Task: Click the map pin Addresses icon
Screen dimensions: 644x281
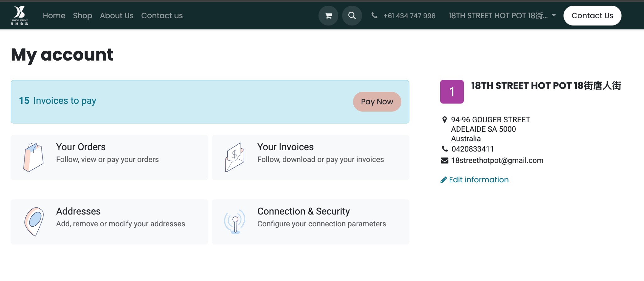Action: (34, 222)
